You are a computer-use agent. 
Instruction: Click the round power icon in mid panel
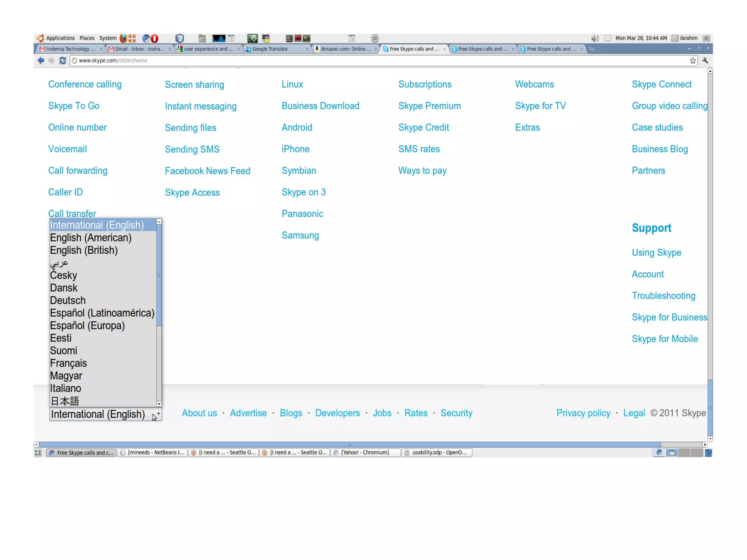[375, 38]
